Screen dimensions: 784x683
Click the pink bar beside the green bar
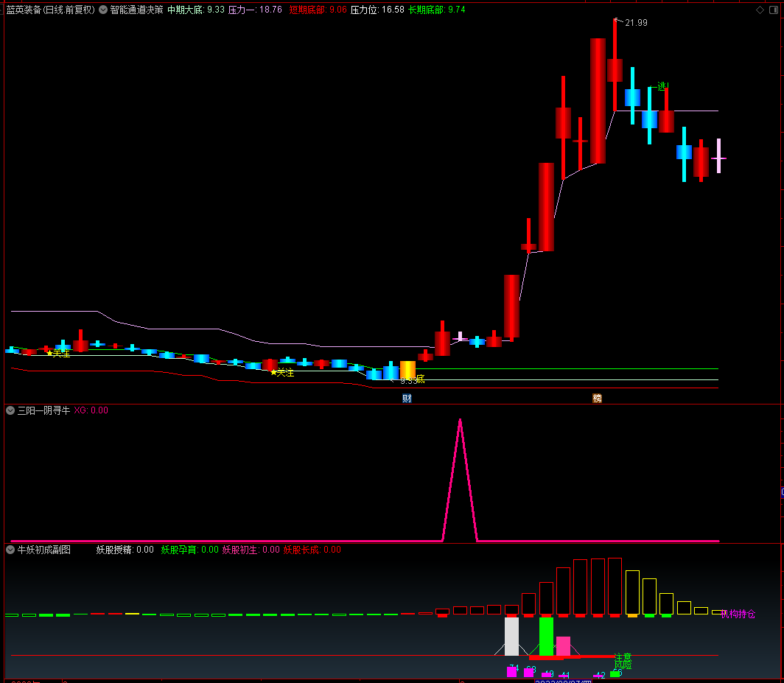pyautogui.click(x=563, y=646)
